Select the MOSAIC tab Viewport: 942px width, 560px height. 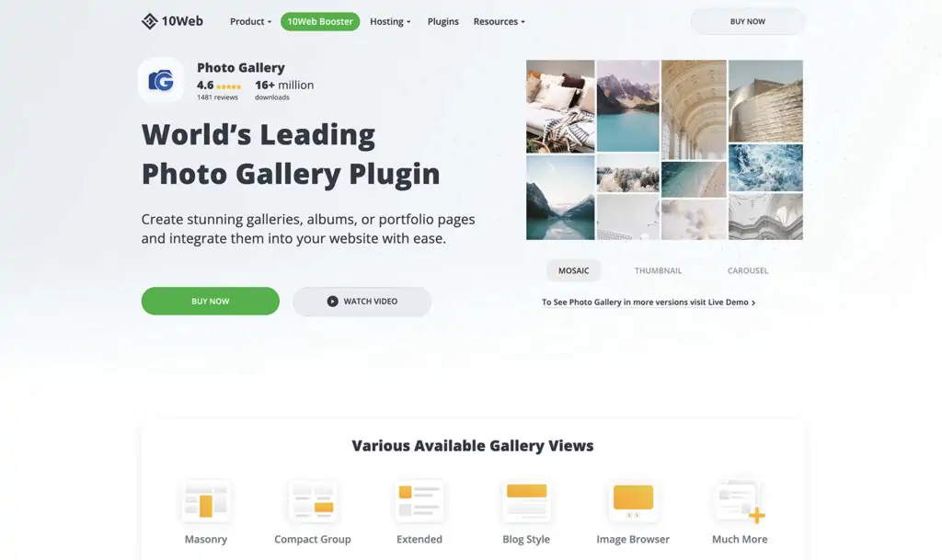click(574, 270)
